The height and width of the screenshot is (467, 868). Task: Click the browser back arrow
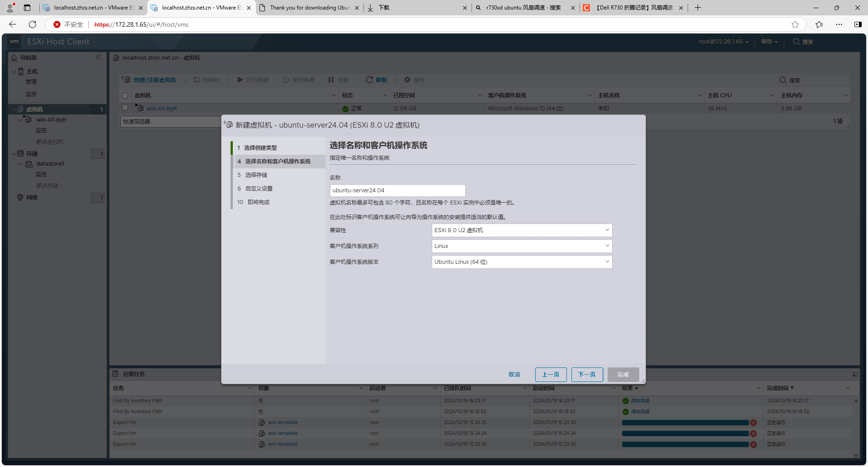tap(13, 24)
